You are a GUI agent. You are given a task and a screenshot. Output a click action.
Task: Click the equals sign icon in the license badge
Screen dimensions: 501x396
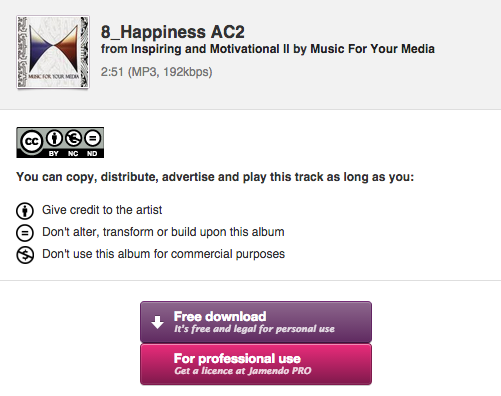click(x=92, y=138)
